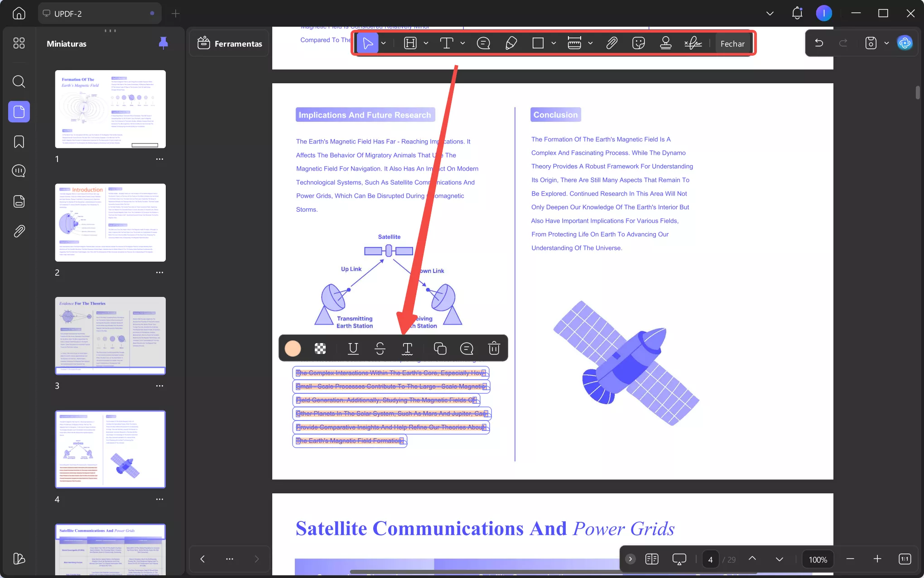Viewport: 924px width, 578px height.
Task: Expand the measure tool options chevron
Action: pyautogui.click(x=590, y=43)
